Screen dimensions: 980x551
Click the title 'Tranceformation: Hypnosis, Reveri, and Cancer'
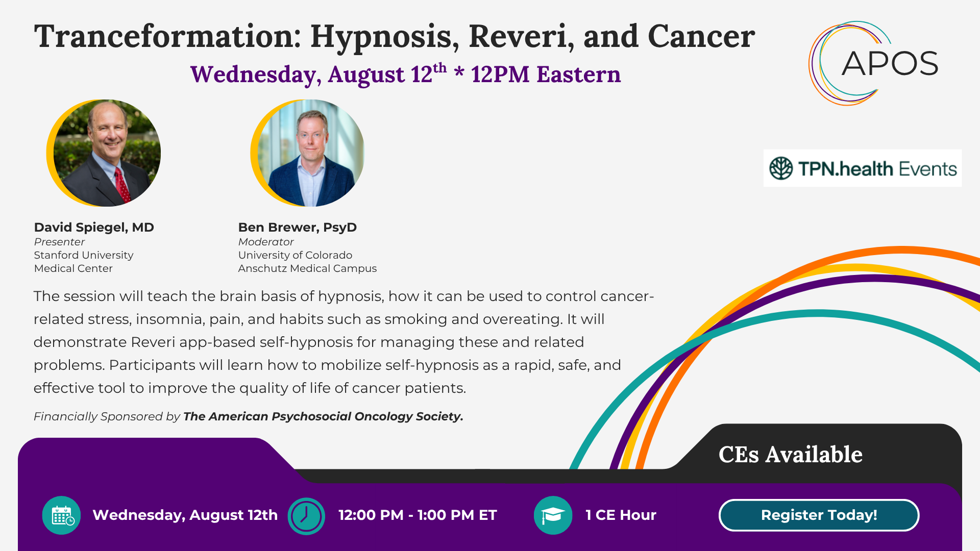click(x=395, y=36)
